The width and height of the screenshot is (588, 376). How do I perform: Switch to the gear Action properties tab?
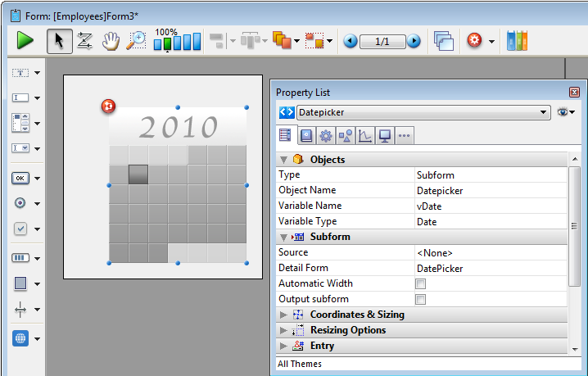click(325, 136)
